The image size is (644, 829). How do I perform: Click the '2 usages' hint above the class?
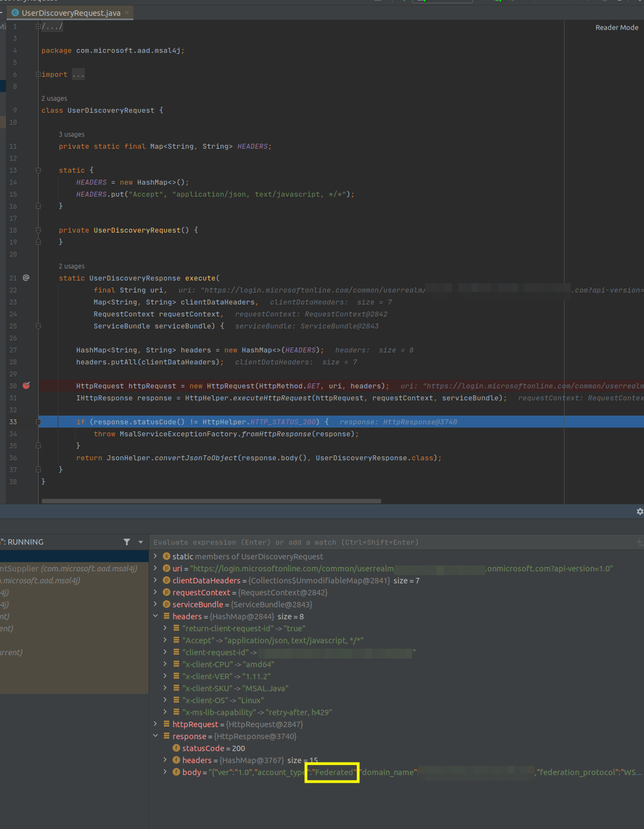pyautogui.click(x=54, y=98)
